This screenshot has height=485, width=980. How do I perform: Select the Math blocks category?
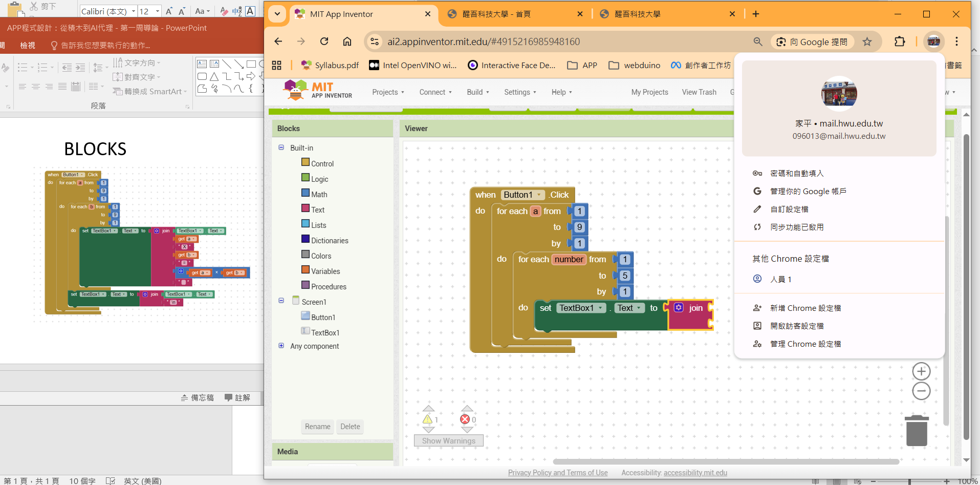click(319, 195)
